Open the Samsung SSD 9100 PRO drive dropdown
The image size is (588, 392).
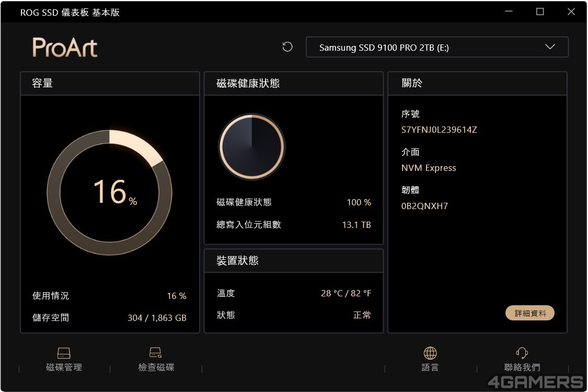pos(437,47)
